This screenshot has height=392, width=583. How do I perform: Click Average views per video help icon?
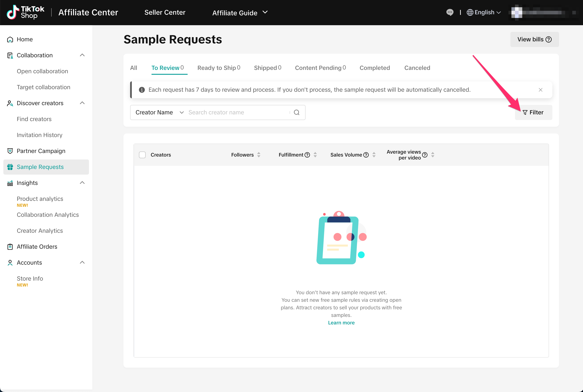pos(425,155)
